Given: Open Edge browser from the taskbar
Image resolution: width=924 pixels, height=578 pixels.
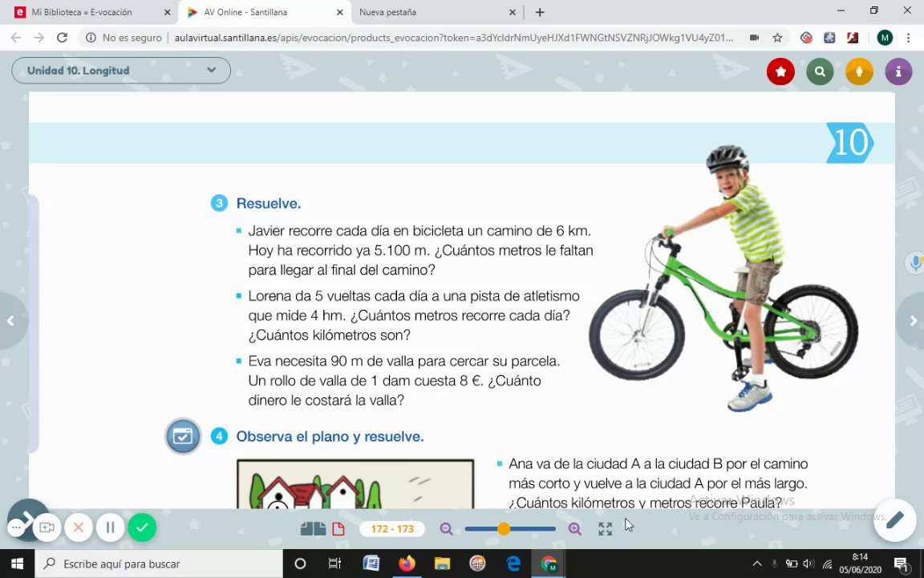Looking at the screenshot, I should pyautogui.click(x=513, y=564).
